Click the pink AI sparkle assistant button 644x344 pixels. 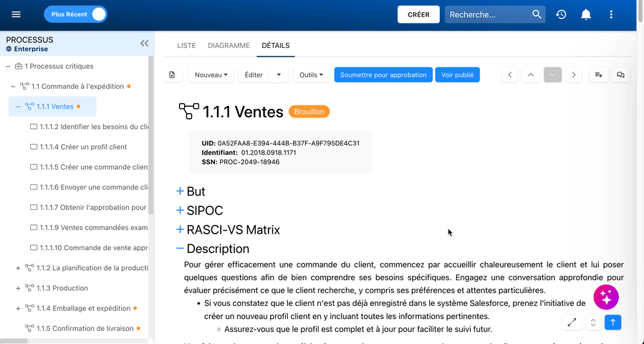606,297
